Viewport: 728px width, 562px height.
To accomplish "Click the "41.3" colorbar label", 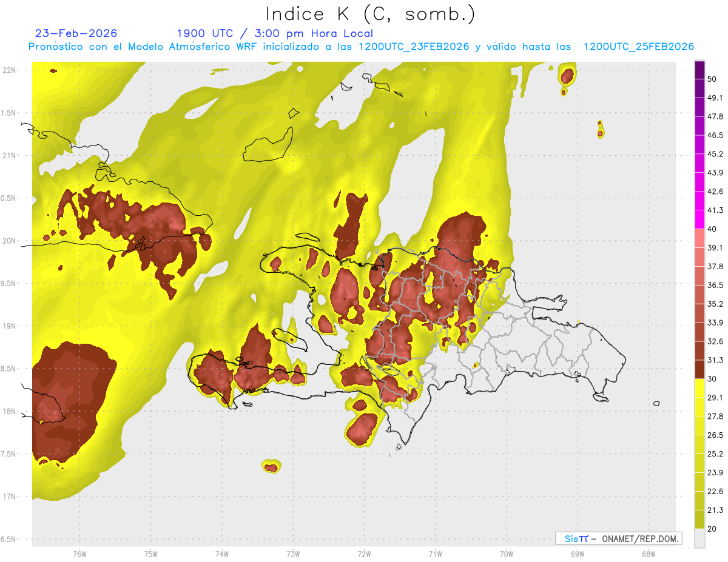I will 715,210.
